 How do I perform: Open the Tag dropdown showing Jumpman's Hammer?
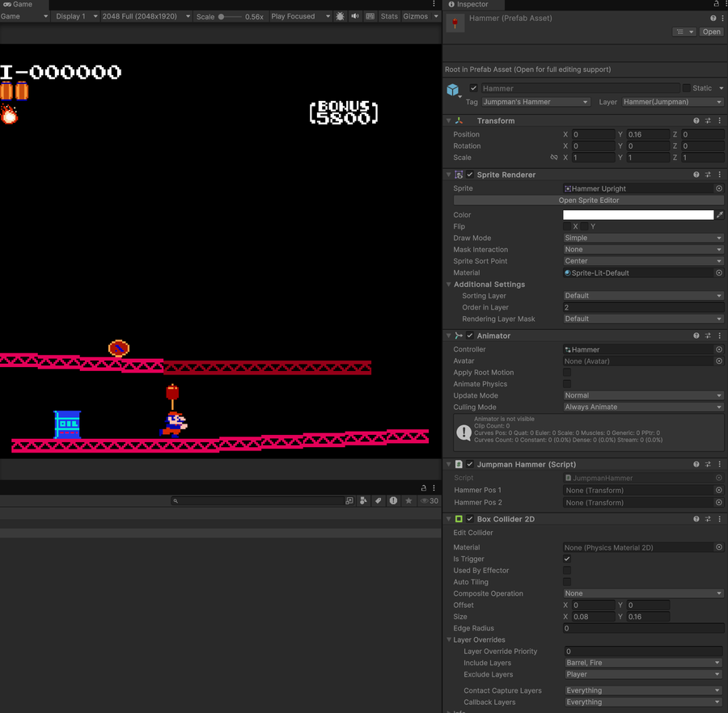[535, 102]
